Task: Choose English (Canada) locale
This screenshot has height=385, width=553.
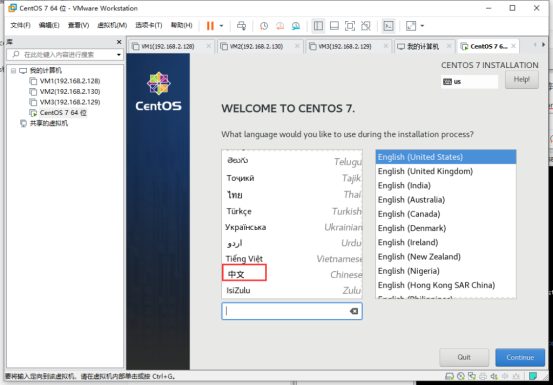Action: click(x=446, y=214)
